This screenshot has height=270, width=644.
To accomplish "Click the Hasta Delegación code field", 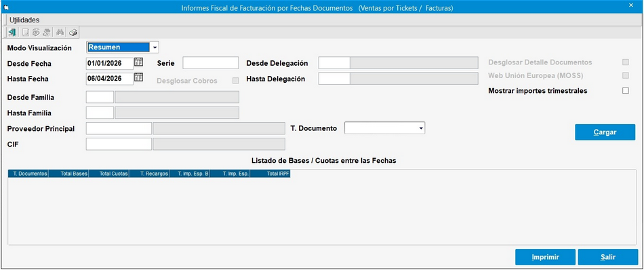I will (x=334, y=79).
